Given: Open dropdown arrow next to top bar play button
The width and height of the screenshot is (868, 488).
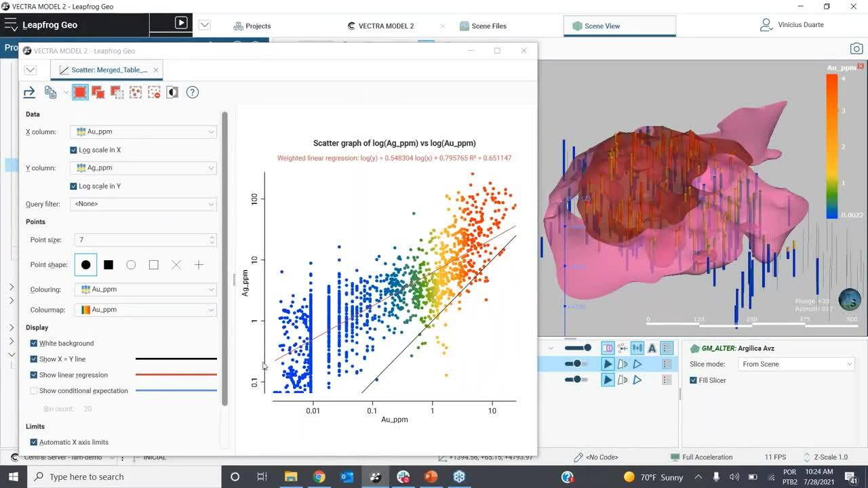Looking at the screenshot, I should 204,25.
